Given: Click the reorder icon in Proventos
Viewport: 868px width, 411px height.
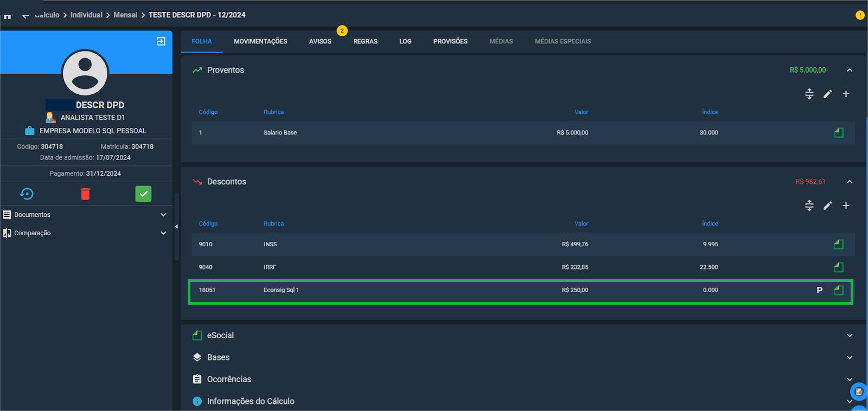Looking at the screenshot, I should coord(809,94).
